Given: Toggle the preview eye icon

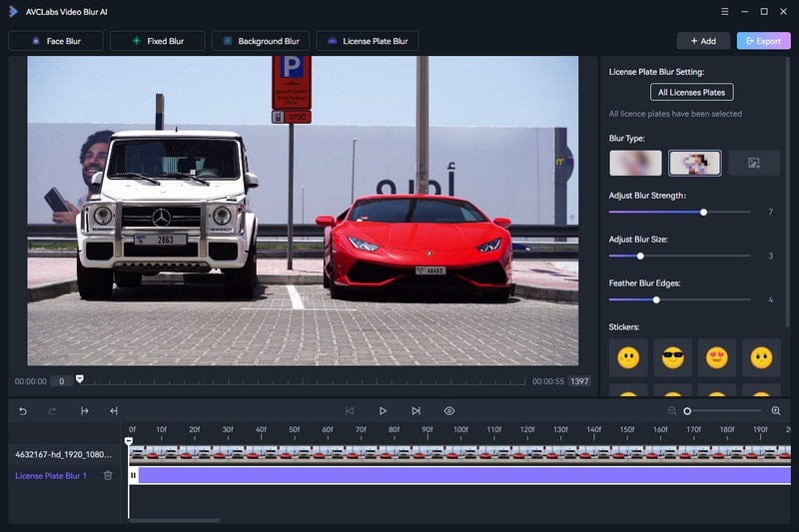Looking at the screenshot, I should pos(448,411).
